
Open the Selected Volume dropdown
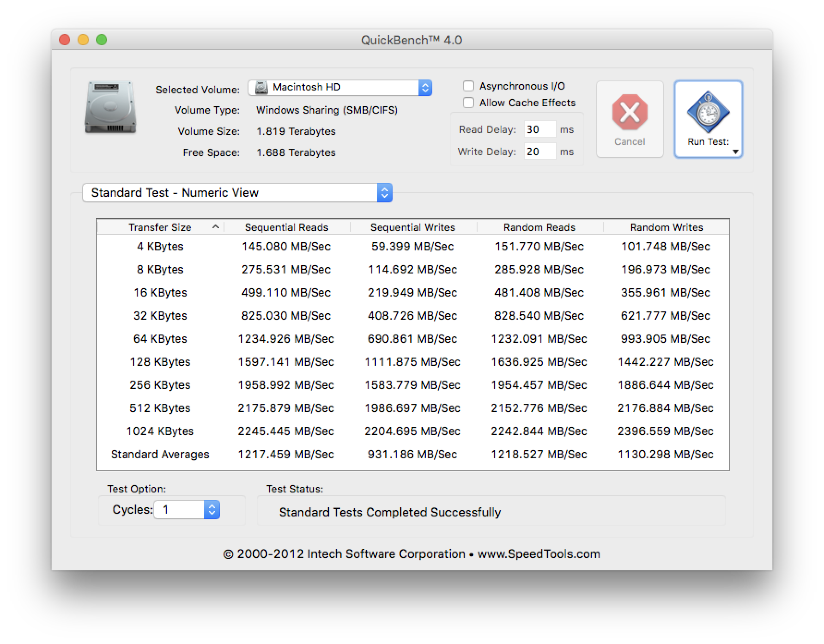click(x=340, y=87)
